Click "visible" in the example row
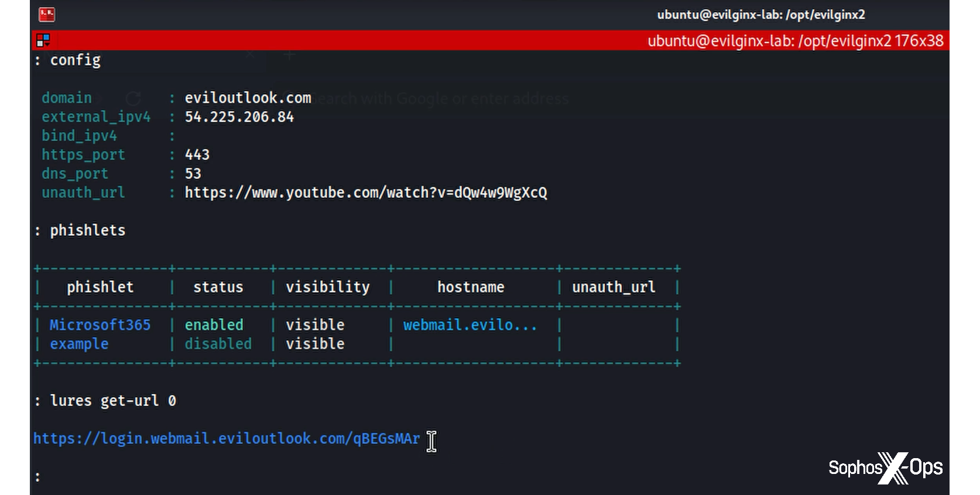Screen dimensions: 980x495 pos(315,344)
